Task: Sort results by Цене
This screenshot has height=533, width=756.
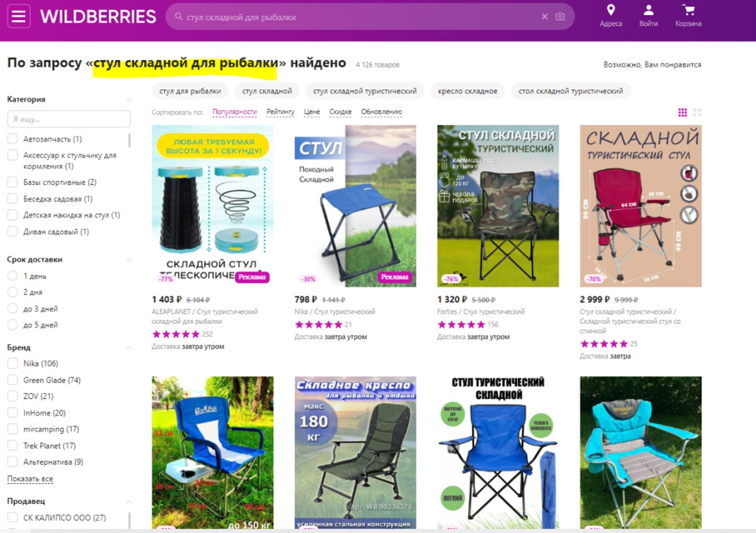Action: pyautogui.click(x=312, y=112)
